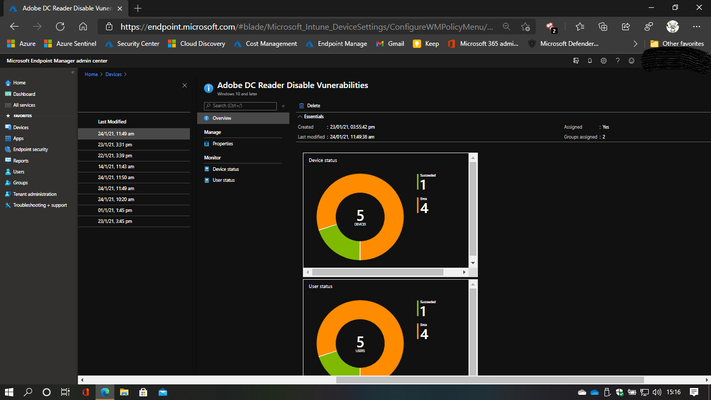Close the policy list blade
This screenshot has height=400, width=711.
185,85
